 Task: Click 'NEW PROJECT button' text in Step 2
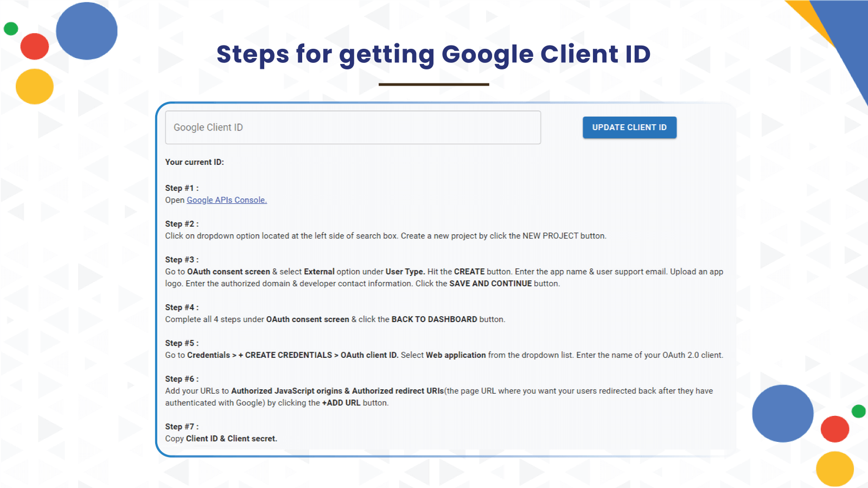pyautogui.click(x=564, y=236)
